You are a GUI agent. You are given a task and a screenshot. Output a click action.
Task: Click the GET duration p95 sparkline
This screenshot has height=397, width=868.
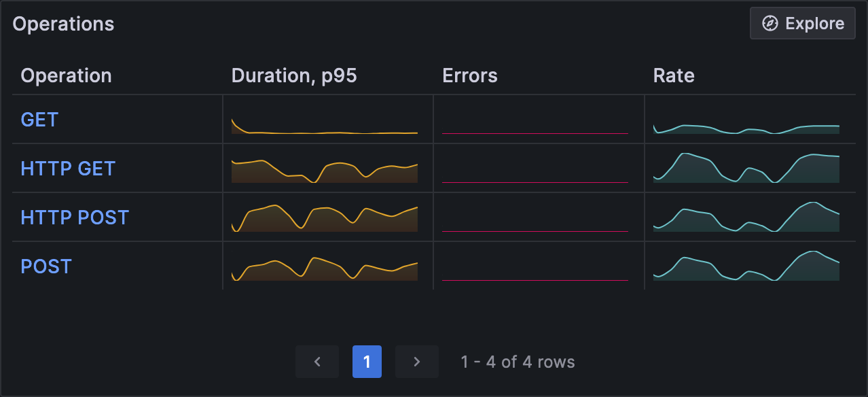pyautogui.click(x=325, y=127)
